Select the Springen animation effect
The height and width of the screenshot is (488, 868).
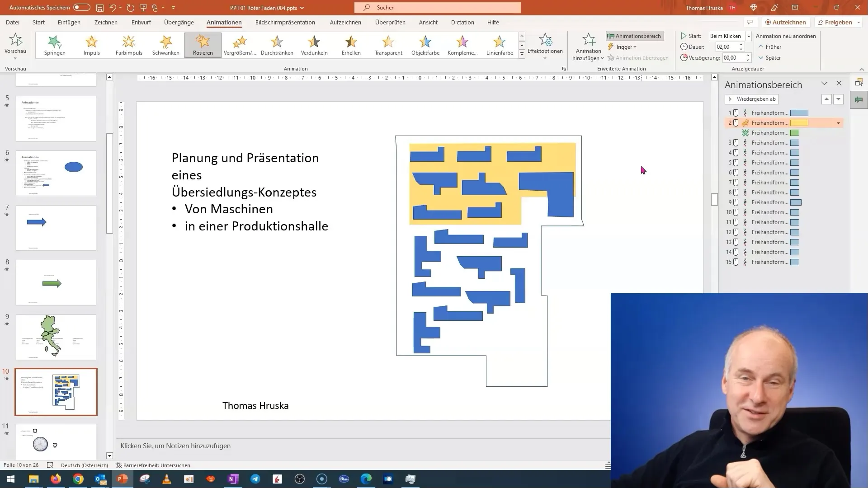54,44
